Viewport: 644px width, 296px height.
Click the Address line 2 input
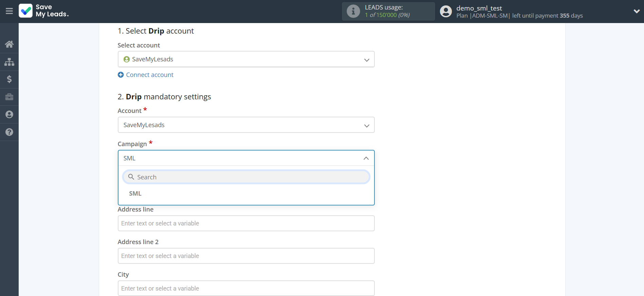click(x=246, y=256)
